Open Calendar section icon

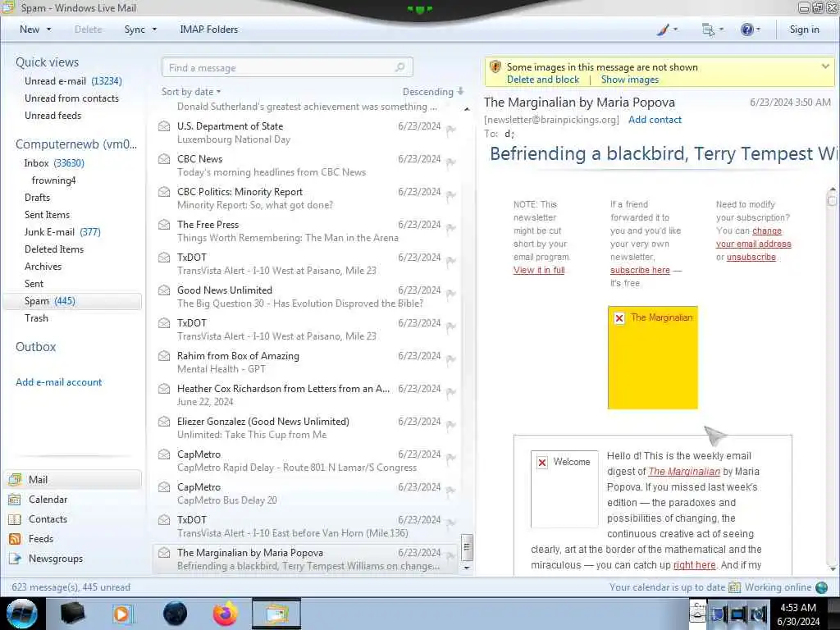tap(15, 500)
